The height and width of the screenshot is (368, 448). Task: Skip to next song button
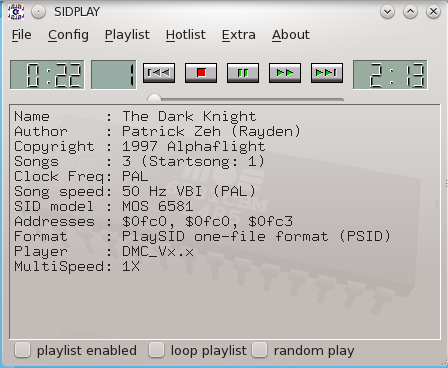tap(327, 73)
